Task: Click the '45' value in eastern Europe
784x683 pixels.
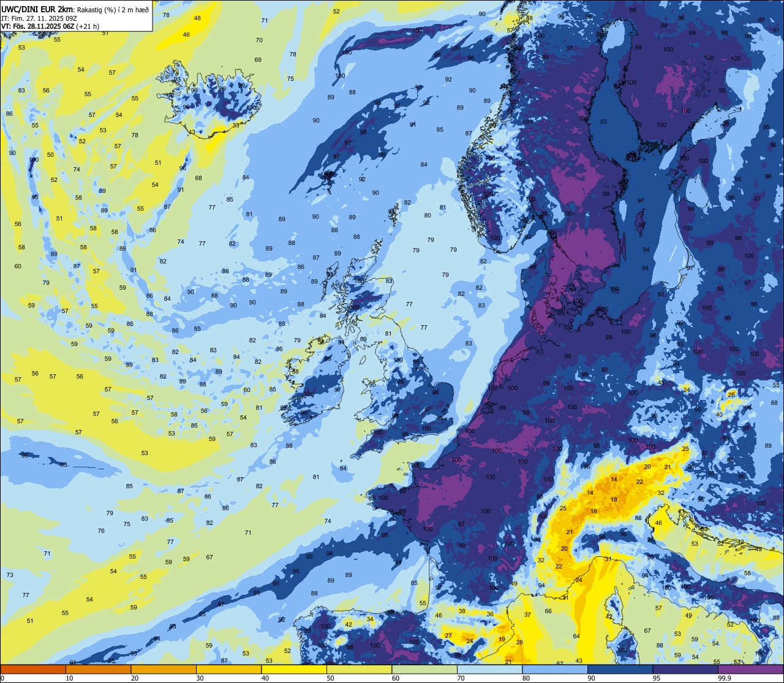Action: pyautogui.click(x=661, y=382)
